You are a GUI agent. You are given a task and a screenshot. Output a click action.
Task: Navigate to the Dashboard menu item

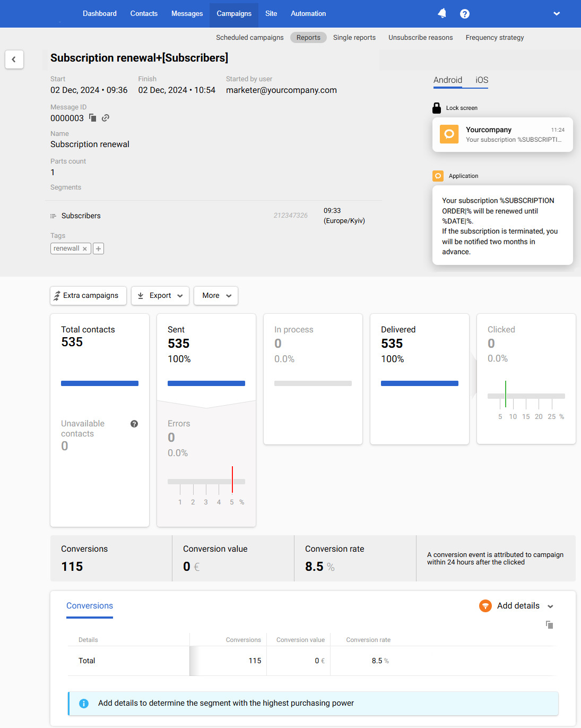99,13
